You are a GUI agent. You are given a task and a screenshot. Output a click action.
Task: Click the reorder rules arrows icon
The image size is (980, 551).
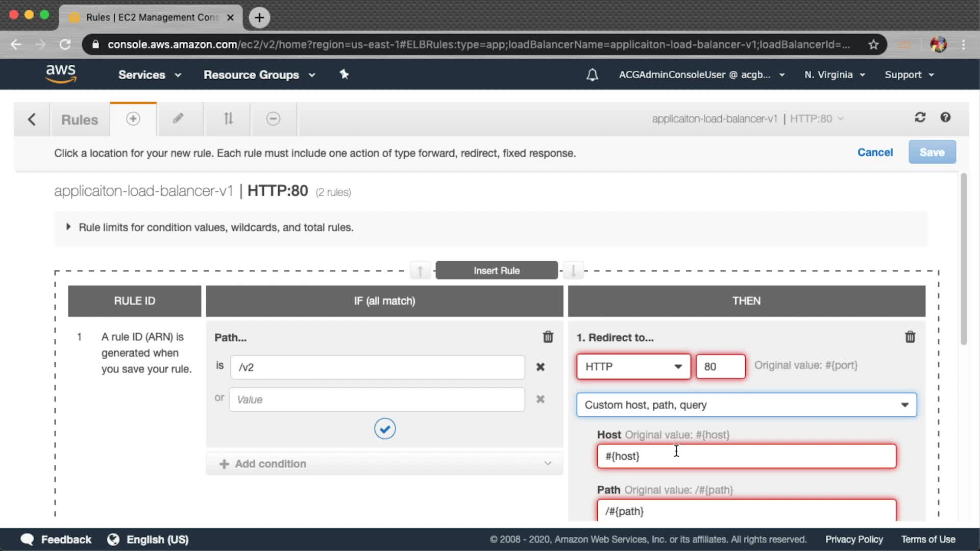[228, 119]
